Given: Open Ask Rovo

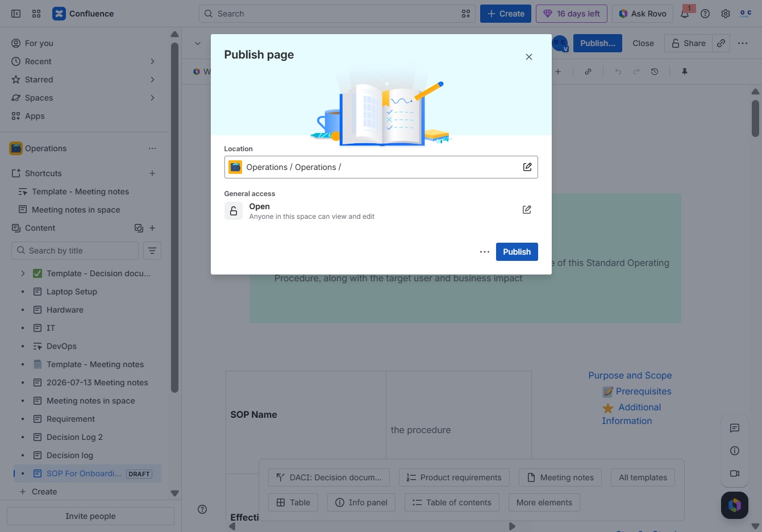Looking at the screenshot, I should point(643,14).
